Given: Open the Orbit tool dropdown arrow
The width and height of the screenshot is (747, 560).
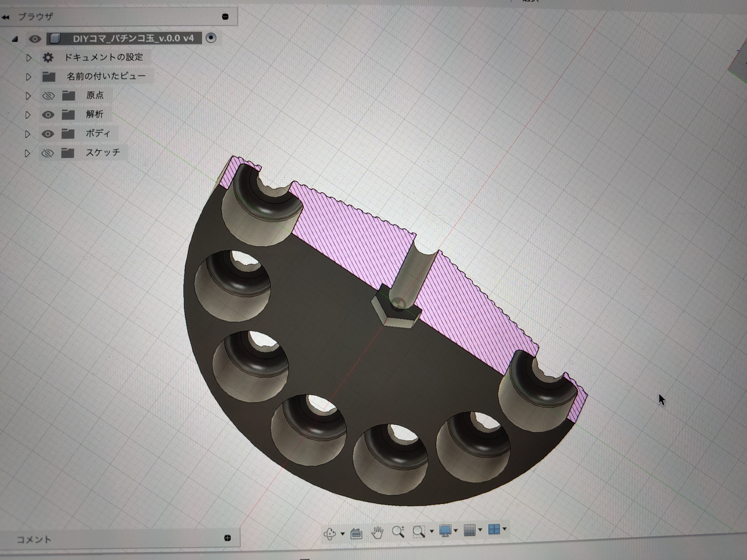Looking at the screenshot, I should 342,534.
